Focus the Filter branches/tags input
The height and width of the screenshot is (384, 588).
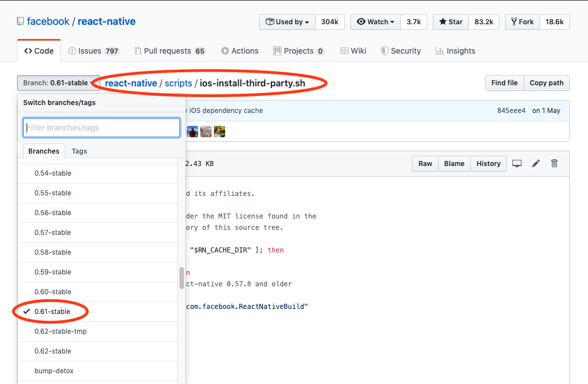coord(102,128)
